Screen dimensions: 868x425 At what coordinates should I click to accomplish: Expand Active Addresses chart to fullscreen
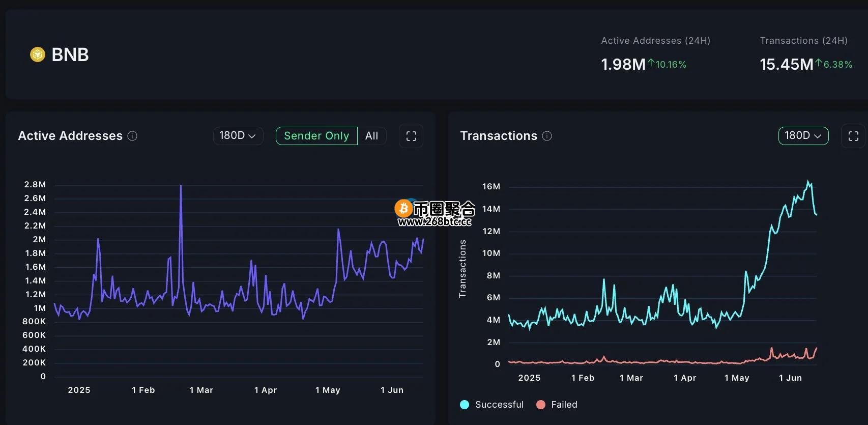411,136
